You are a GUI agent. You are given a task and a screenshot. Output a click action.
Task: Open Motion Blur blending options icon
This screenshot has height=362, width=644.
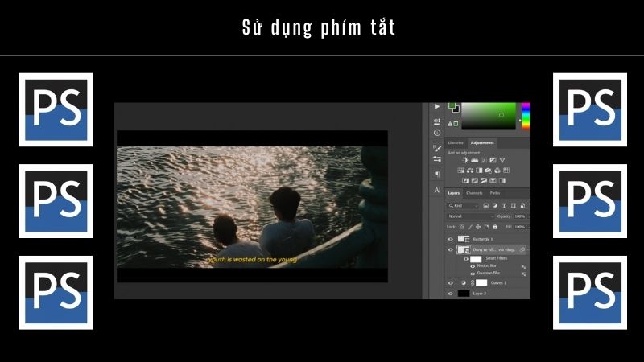[x=524, y=266]
